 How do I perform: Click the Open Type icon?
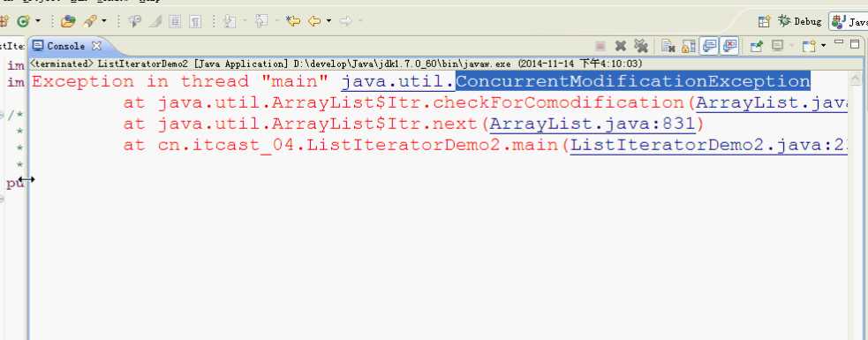[x=68, y=21]
